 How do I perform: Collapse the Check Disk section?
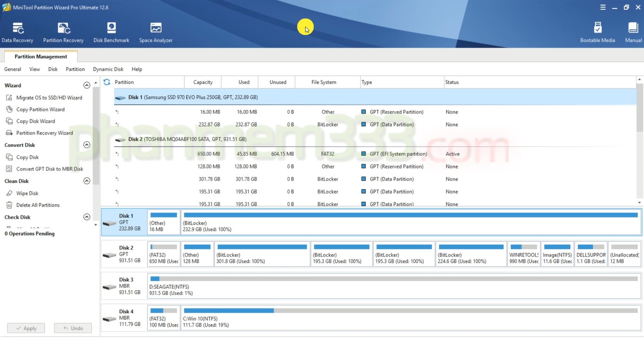click(x=87, y=217)
